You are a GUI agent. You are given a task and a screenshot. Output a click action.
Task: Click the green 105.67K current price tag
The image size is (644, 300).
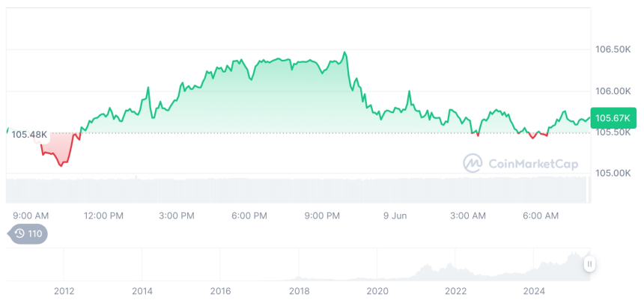[x=612, y=117]
